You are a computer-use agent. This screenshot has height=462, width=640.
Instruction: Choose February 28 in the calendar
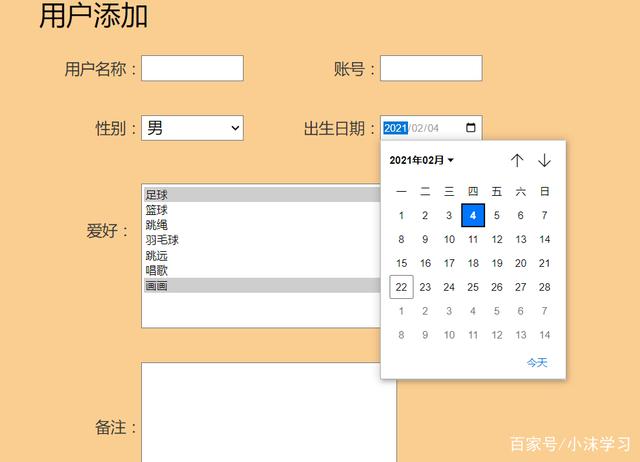tap(544, 287)
